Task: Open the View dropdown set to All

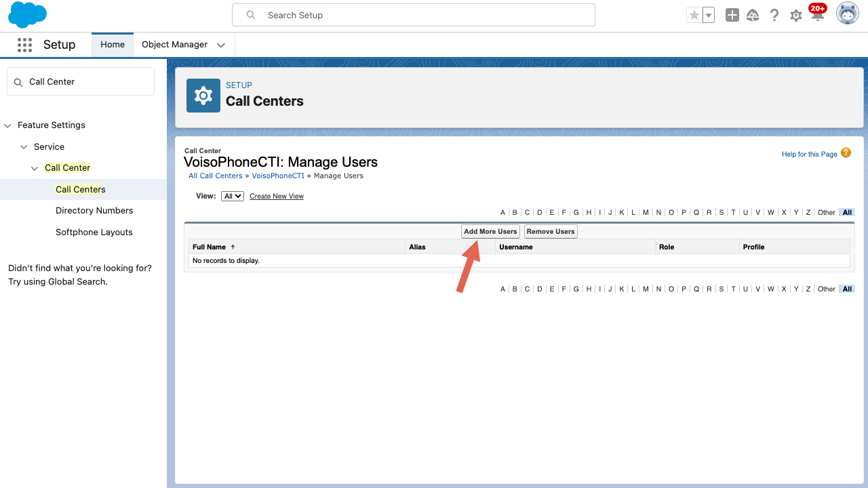Action: (233, 196)
